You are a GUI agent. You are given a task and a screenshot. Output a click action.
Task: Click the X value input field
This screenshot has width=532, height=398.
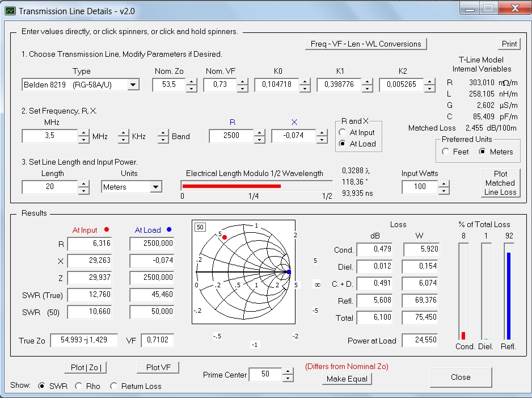click(294, 136)
